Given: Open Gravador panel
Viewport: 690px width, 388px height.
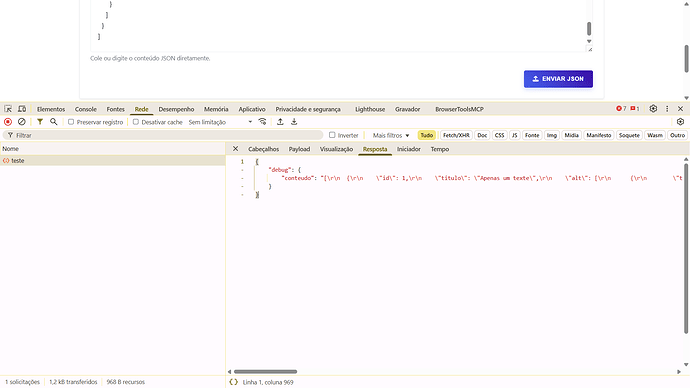Looking at the screenshot, I should (x=407, y=109).
